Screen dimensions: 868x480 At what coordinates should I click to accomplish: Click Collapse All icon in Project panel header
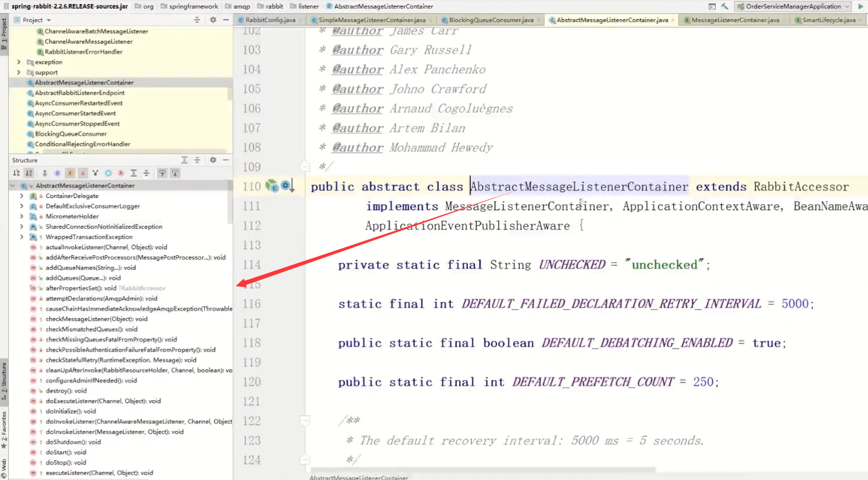coord(197,20)
